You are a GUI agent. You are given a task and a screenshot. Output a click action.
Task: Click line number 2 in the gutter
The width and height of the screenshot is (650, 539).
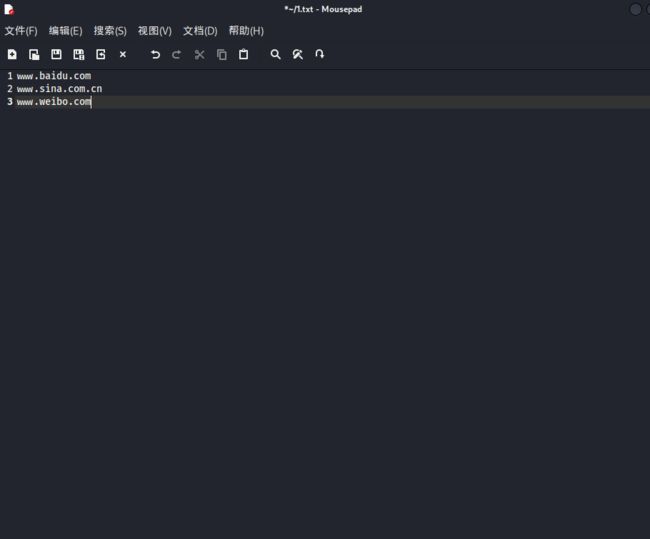[10, 89]
